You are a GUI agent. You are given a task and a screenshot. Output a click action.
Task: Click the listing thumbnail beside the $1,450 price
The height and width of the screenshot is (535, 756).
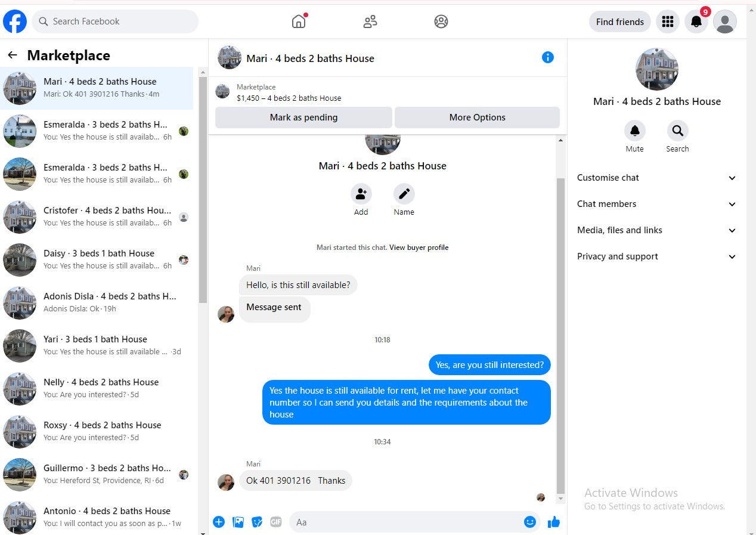(222, 91)
